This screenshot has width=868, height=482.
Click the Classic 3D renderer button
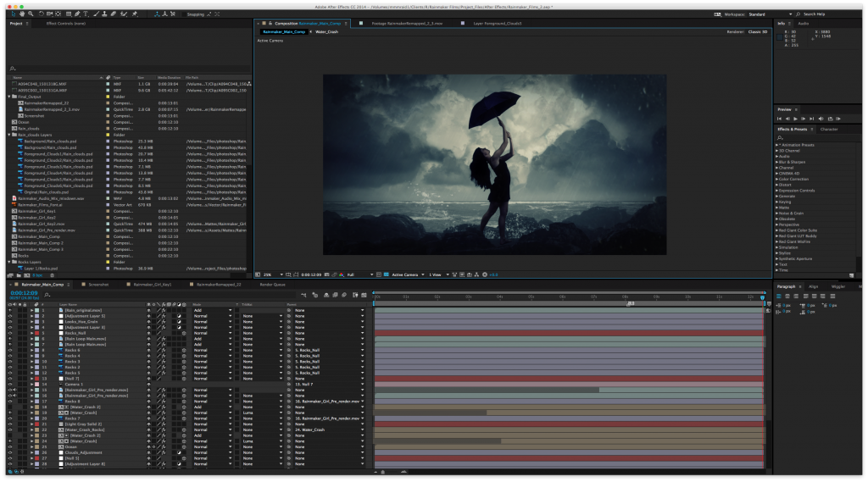pyautogui.click(x=758, y=32)
